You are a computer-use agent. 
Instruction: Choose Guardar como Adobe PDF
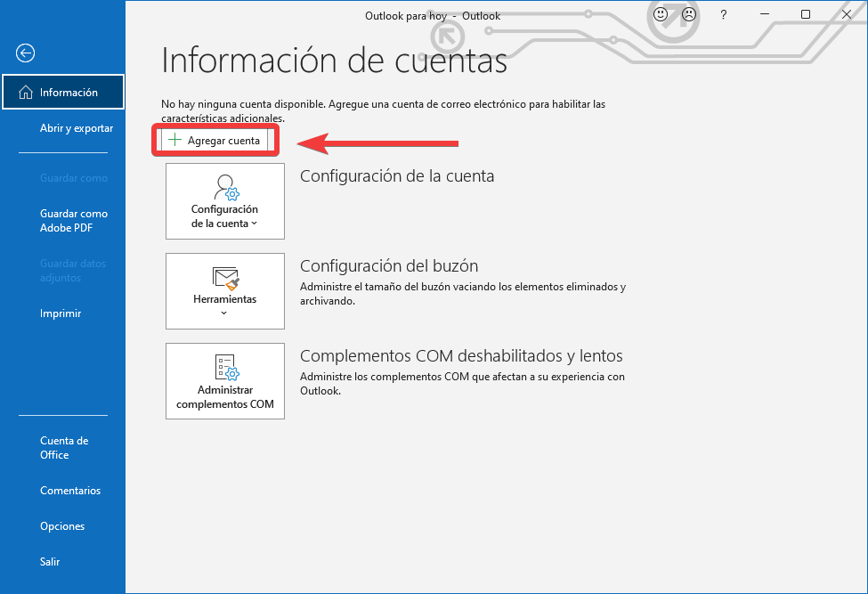[x=74, y=221]
